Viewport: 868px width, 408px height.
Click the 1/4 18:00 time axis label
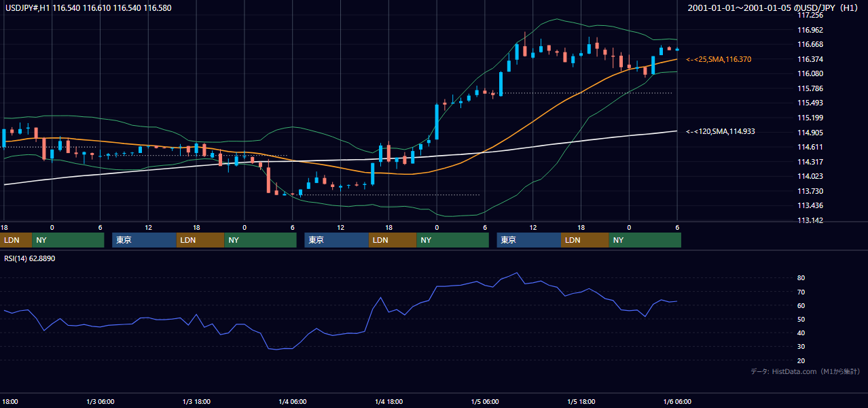tap(389, 401)
